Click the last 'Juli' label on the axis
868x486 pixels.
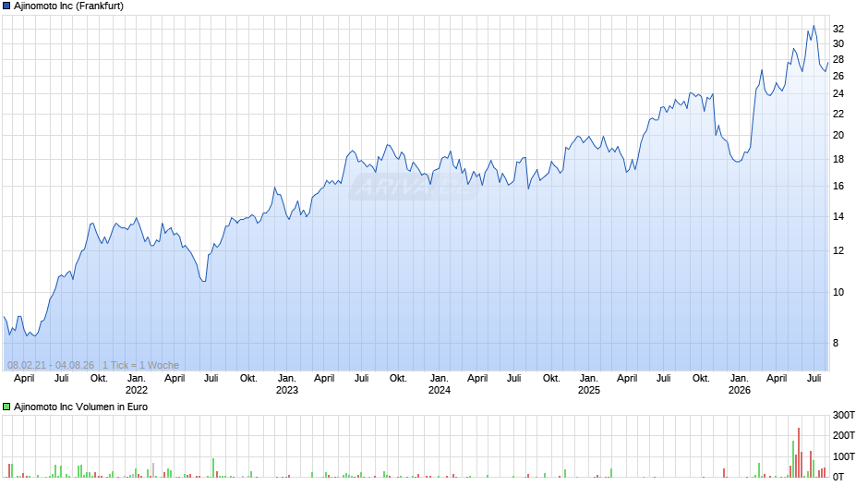(x=814, y=379)
